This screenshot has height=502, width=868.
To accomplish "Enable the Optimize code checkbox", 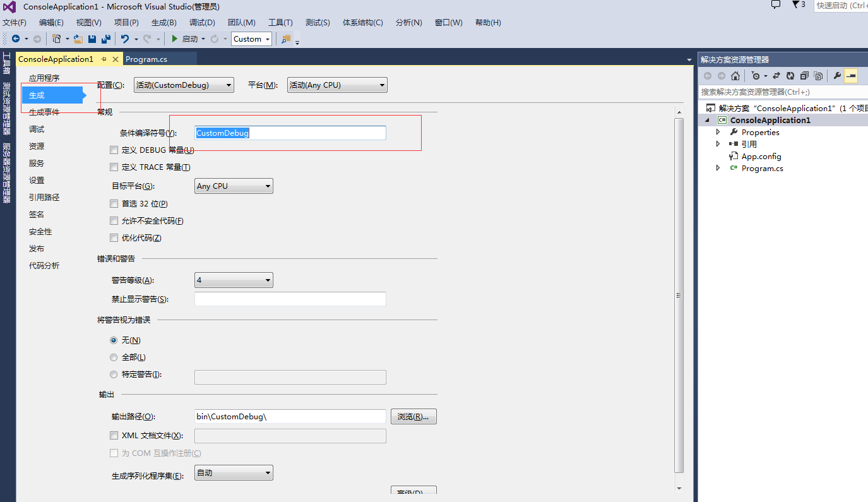I will 114,238.
